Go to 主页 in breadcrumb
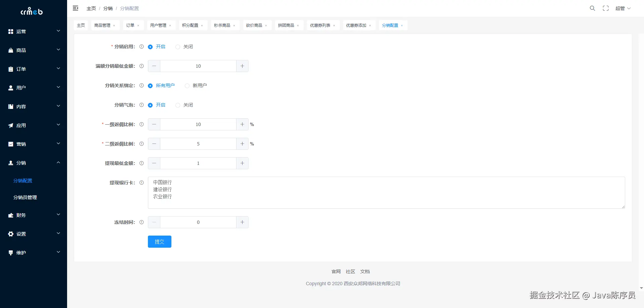The image size is (644, 308). pyautogui.click(x=91, y=8)
